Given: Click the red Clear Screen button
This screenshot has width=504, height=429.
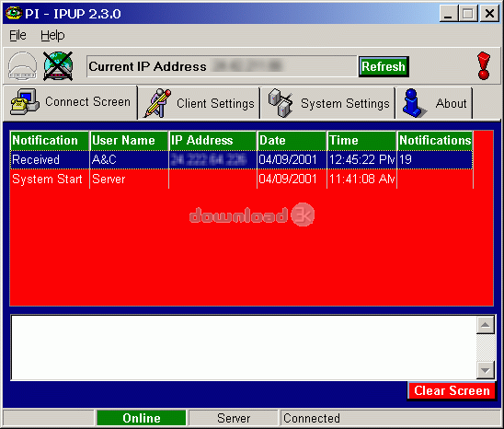Looking at the screenshot, I should [x=452, y=390].
